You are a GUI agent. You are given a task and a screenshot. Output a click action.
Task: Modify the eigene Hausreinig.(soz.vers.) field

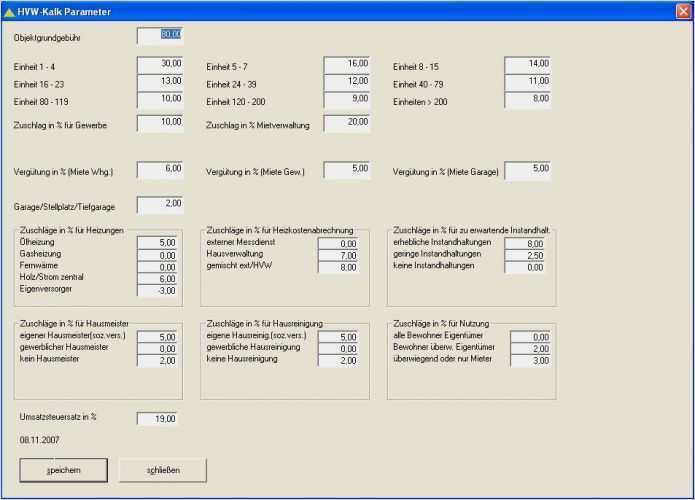click(338, 336)
